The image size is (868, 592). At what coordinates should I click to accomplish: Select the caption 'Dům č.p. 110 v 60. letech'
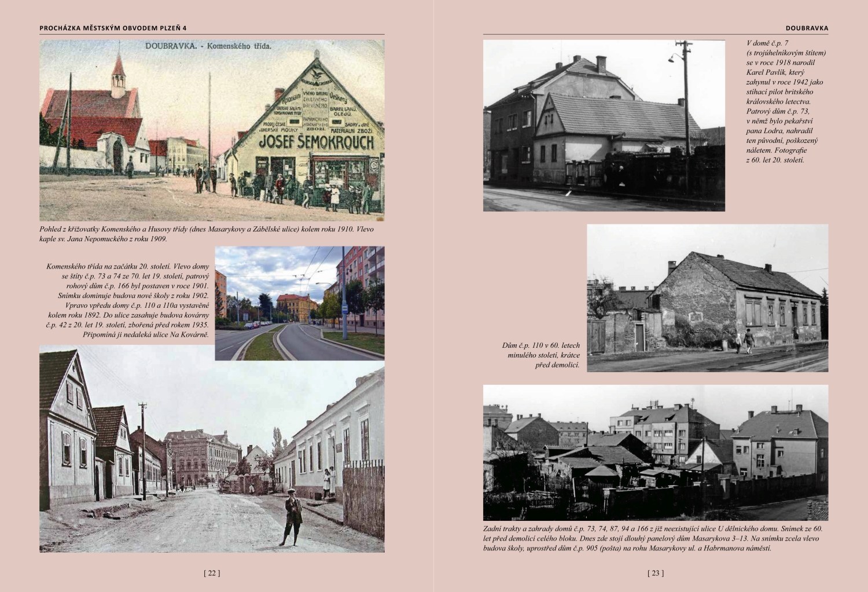pyautogui.click(x=540, y=355)
